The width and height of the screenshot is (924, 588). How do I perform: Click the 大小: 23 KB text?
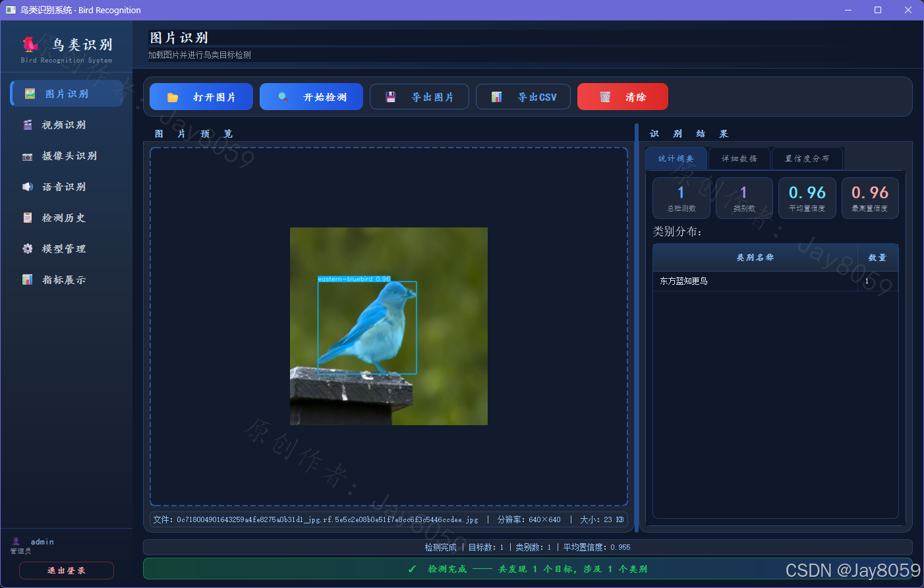tap(602, 519)
